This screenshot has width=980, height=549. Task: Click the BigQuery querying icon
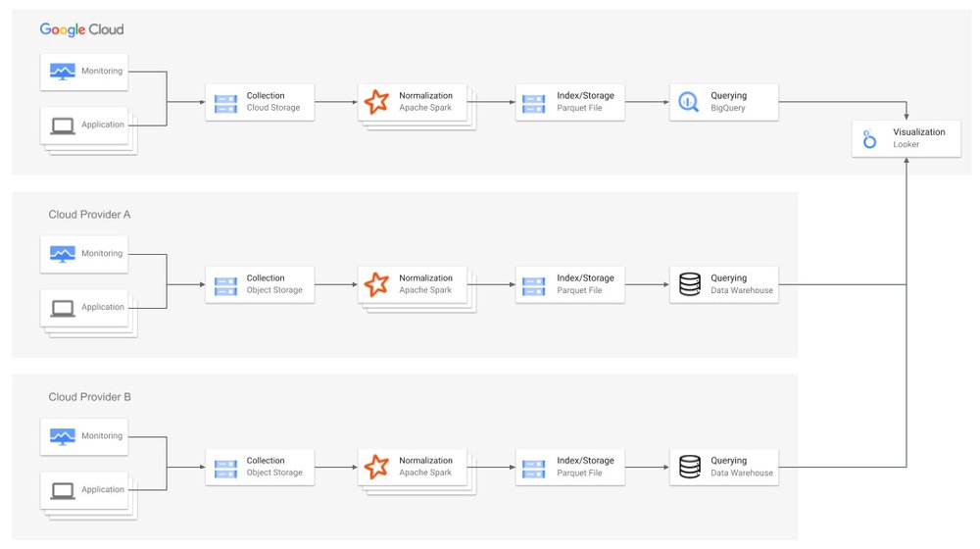(689, 102)
